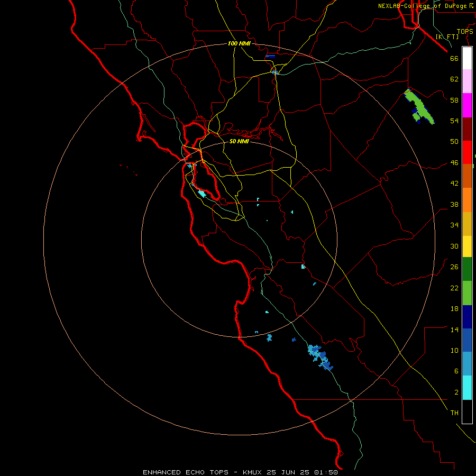Click the legend value "2"
The width and height of the screenshot is (476, 476).
pyautogui.click(x=456, y=392)
